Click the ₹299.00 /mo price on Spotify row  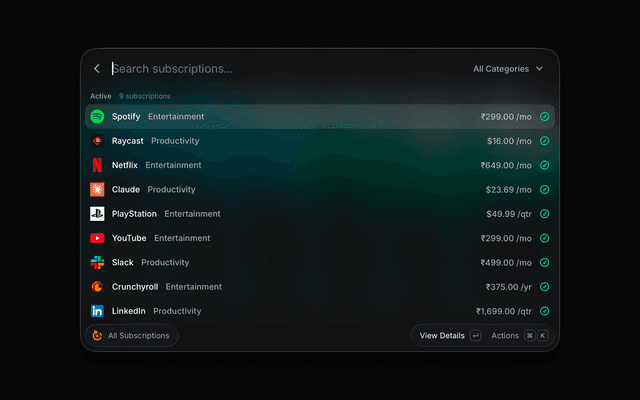click(506, 117)
